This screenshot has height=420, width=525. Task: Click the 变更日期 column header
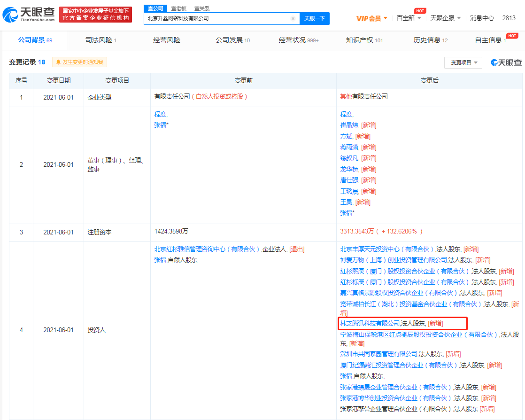pyautogui.click(x=59, y=81)
